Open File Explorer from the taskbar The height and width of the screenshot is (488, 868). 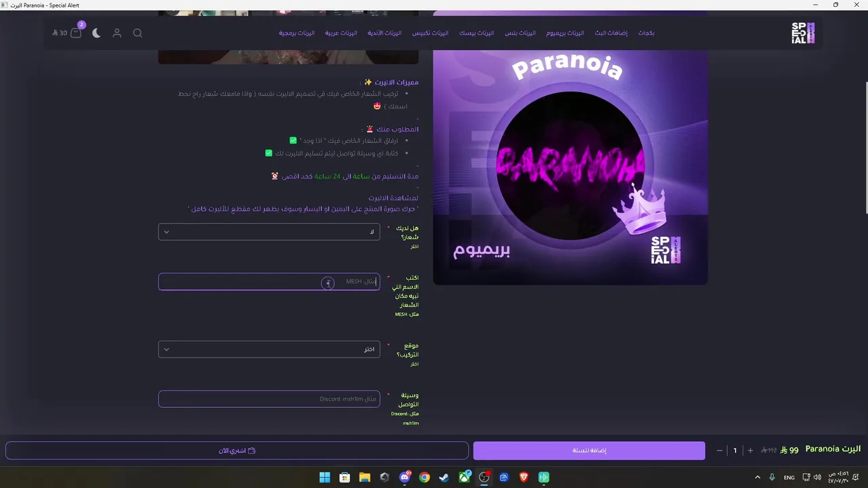coord(365,477)
